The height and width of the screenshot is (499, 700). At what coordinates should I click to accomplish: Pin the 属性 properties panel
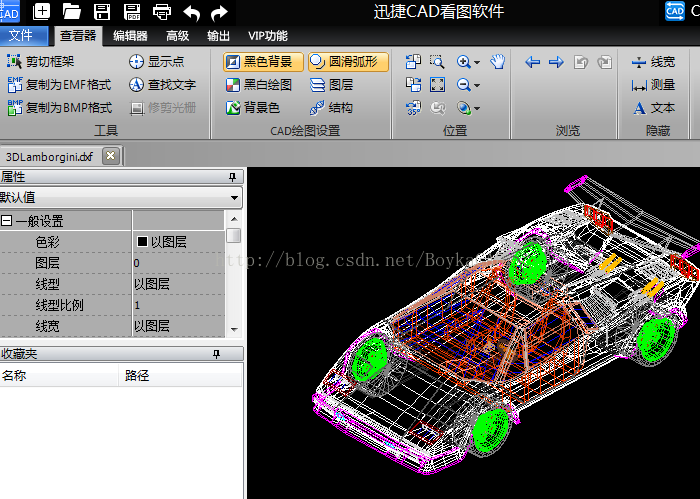click(x=232, y=177)
